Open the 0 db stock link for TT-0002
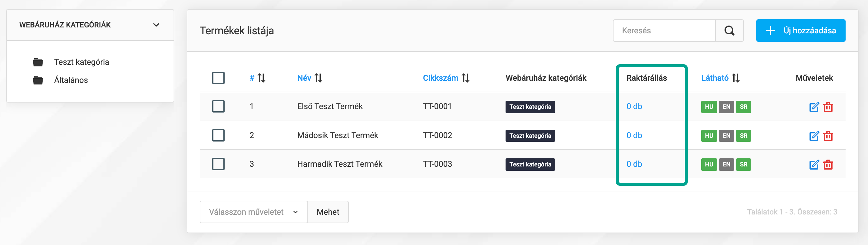The image size is (868, 245). 634,135
